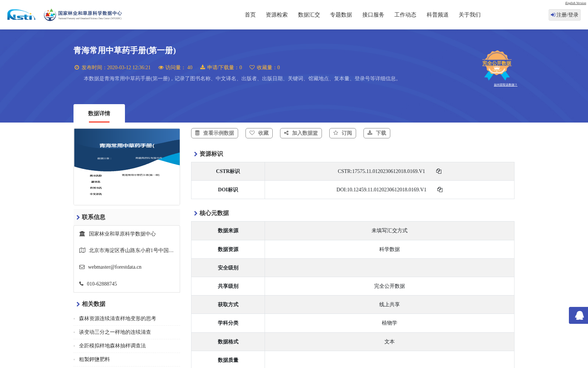Open 接口服务 menu item
This screenshot has width=588, height=368.
[x=373, y=15]
